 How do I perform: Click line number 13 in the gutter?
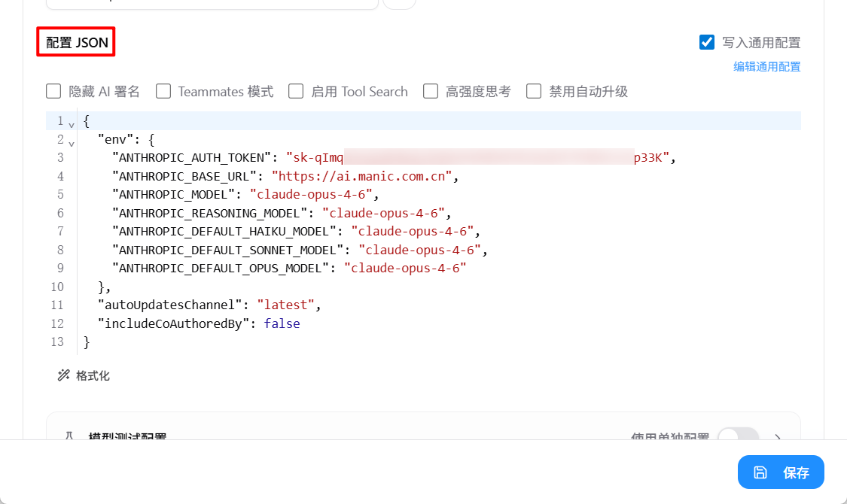coord(57,342)
